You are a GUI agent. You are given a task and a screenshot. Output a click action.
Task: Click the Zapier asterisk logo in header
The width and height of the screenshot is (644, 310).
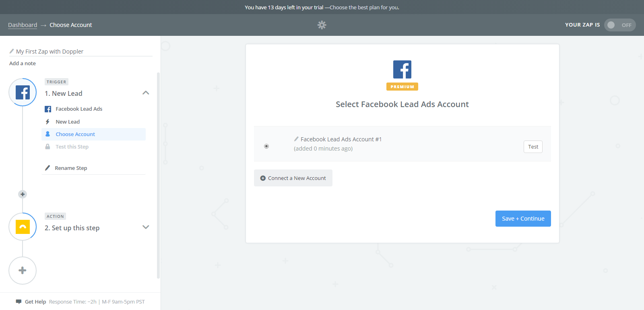(322, 25)
